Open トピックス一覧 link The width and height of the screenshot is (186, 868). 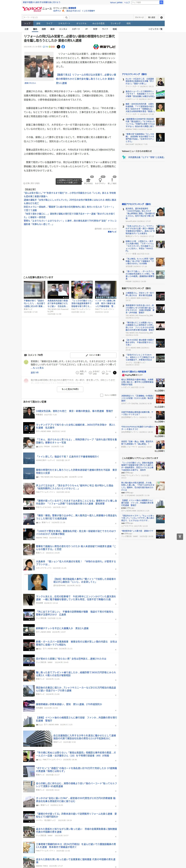(155, 29)
